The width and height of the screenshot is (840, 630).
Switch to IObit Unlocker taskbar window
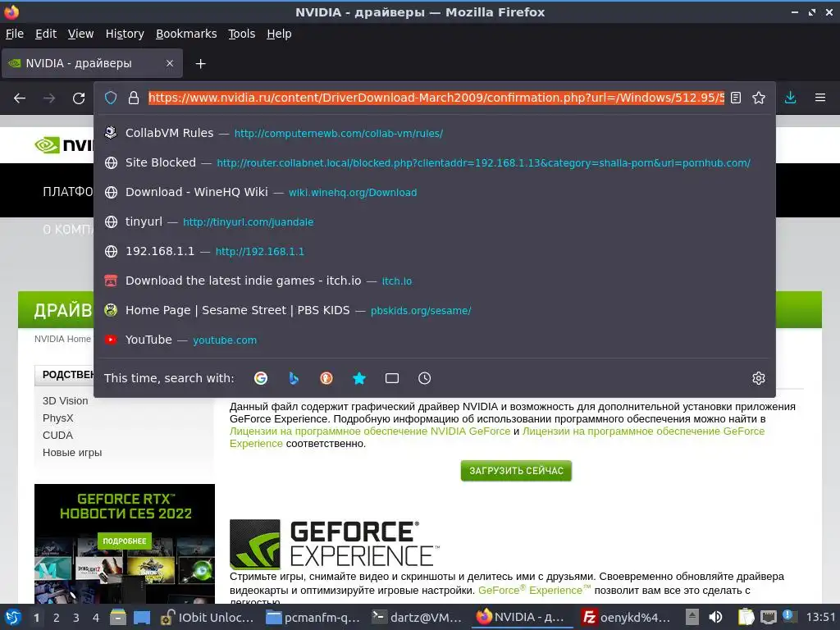coord(208,618)
